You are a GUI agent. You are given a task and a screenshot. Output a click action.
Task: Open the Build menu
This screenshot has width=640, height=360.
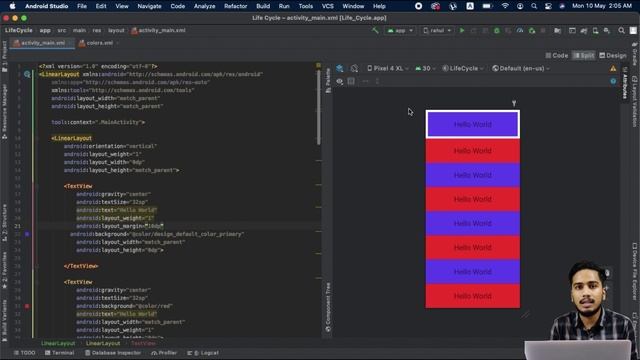coord(263,6)
